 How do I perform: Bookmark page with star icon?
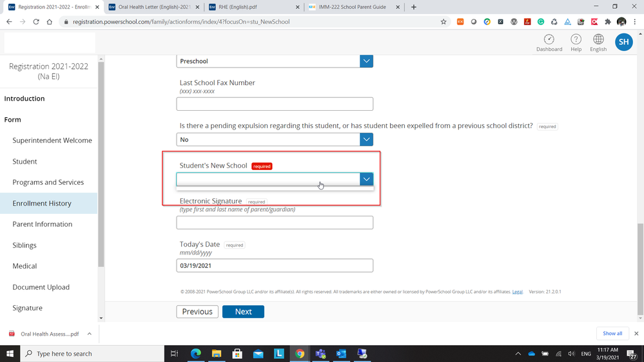click(444, 22)
